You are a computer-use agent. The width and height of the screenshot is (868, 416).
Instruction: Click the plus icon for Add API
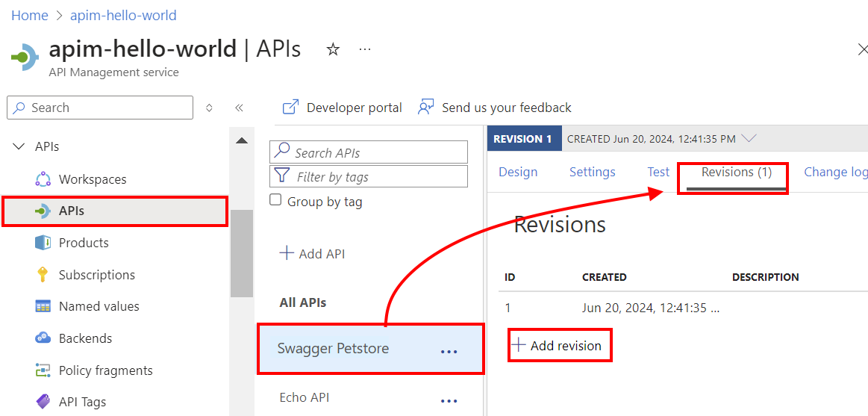click(x=286, y=254)
